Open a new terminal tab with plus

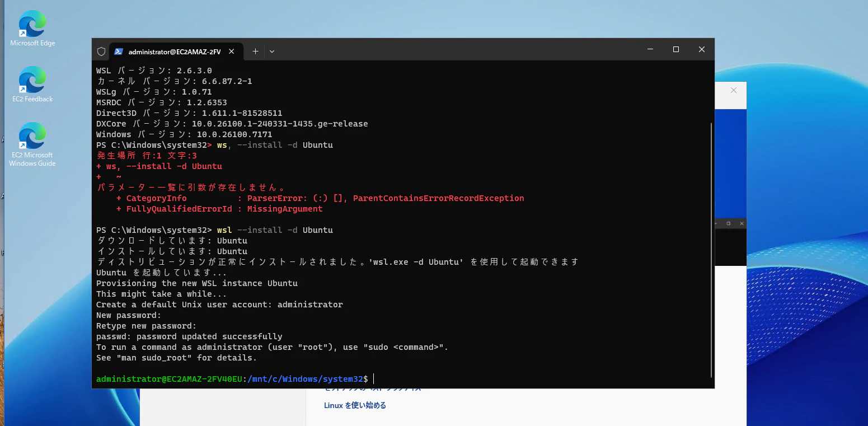(x=255, y=52)
